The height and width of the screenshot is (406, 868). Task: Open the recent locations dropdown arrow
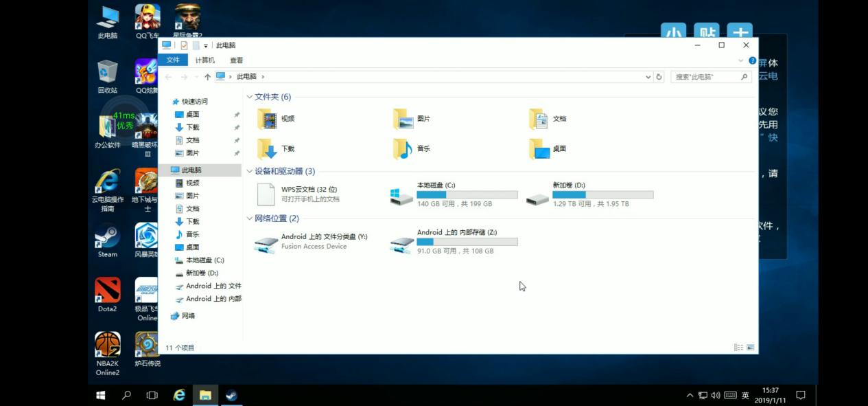(196, 77)
